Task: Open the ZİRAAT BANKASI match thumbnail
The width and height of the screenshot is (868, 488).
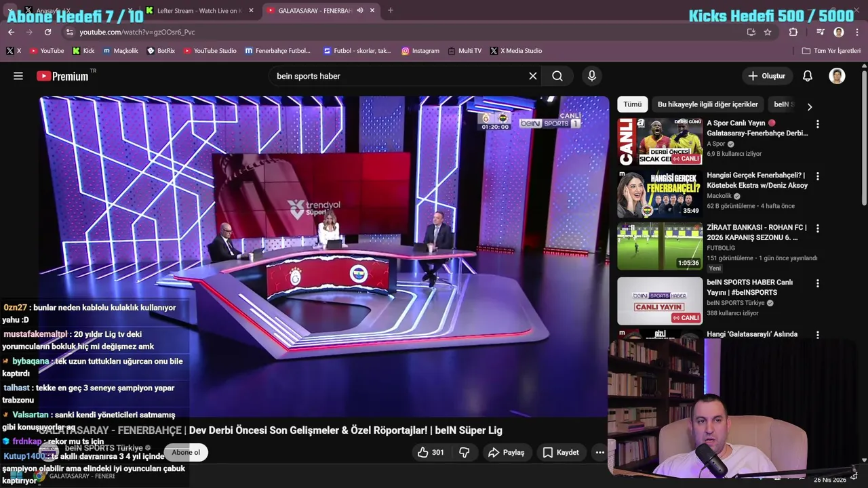Action: point(660,246)
